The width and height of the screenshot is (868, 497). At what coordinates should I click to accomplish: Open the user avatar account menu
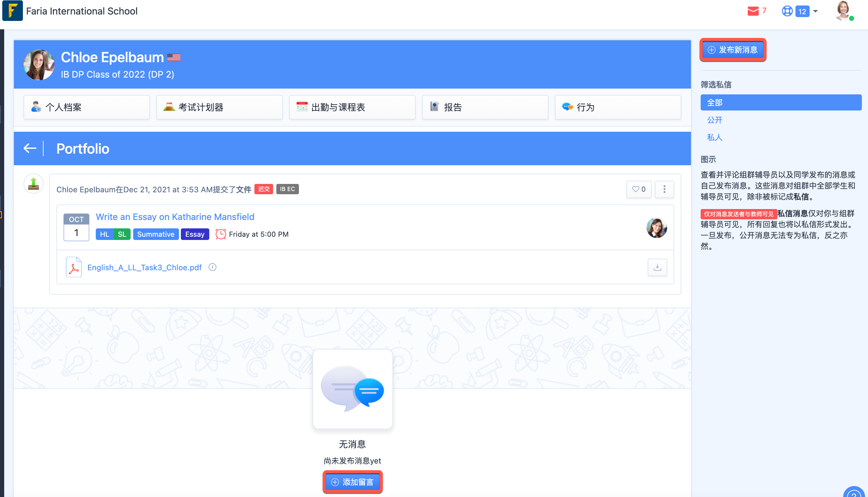point(843,11)
